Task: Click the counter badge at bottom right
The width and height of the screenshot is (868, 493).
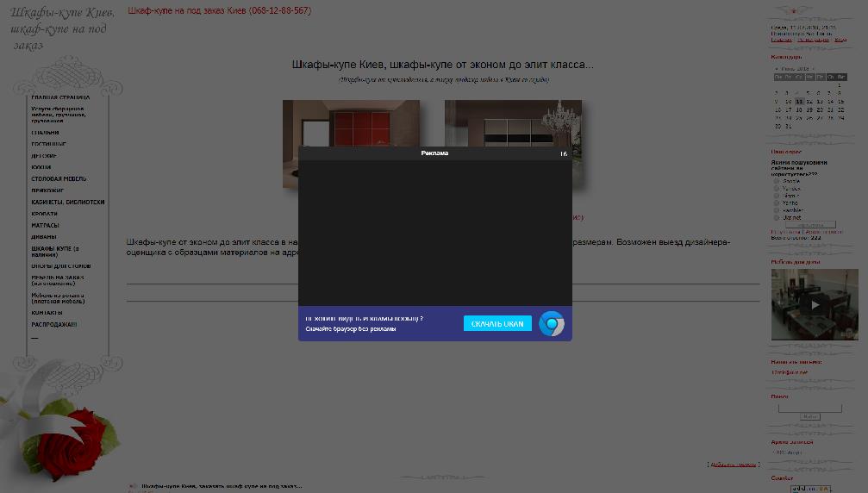Action: pos(810,489)
